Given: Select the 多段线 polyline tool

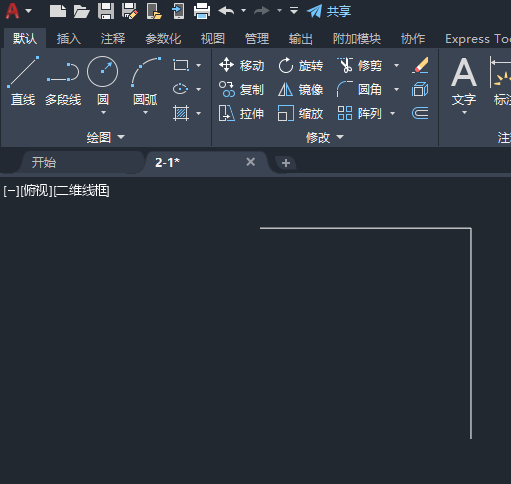Looking at the screenshot, I should [63, 81].
